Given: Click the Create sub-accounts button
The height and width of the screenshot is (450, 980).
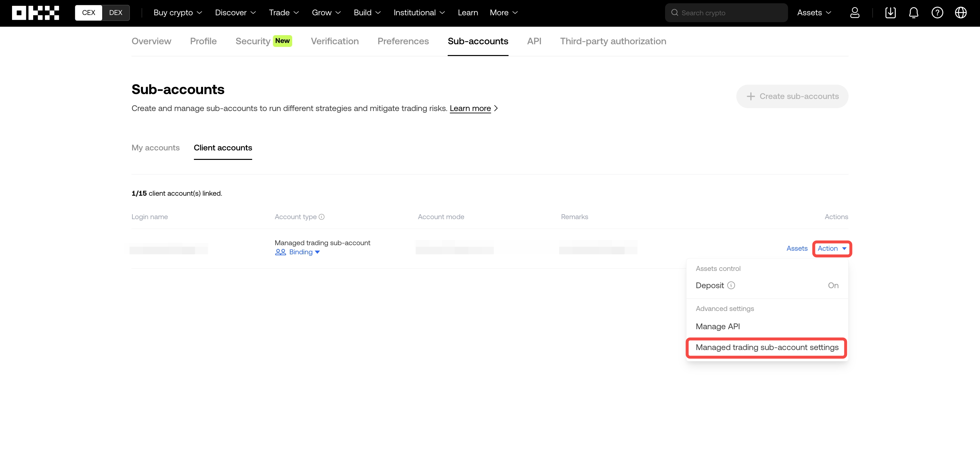Looking at the screenshot, I should 792,96.
